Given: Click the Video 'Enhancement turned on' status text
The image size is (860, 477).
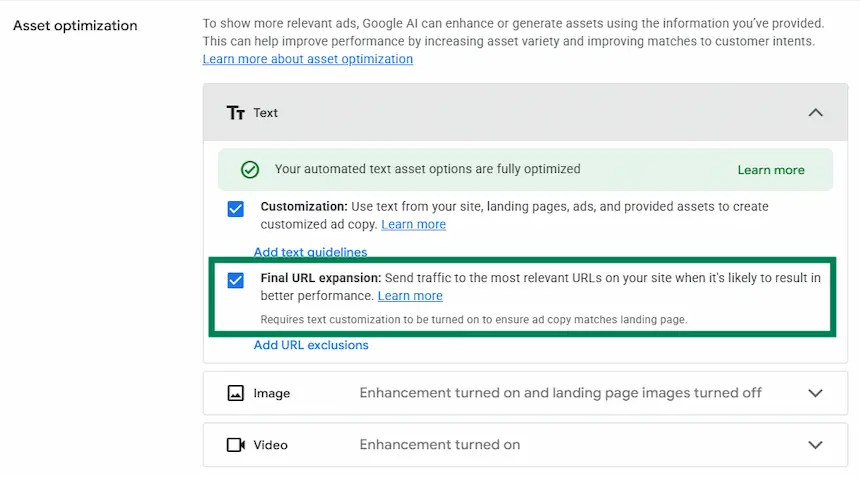Looking at the screenshot, I should coord(439,445).
